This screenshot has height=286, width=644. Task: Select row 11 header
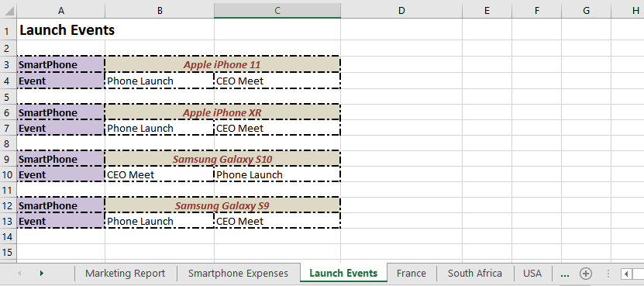[x=9, y=190]
